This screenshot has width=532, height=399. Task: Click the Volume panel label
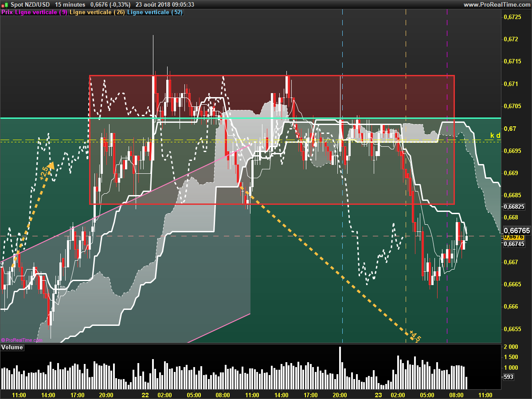click(12, 348)
